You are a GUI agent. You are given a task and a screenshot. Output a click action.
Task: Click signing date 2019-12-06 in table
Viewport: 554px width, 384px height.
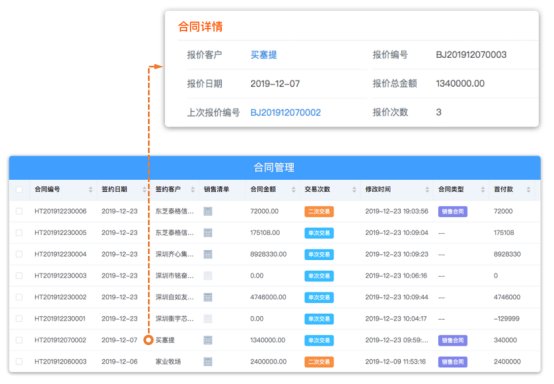[x=119, y=362]
